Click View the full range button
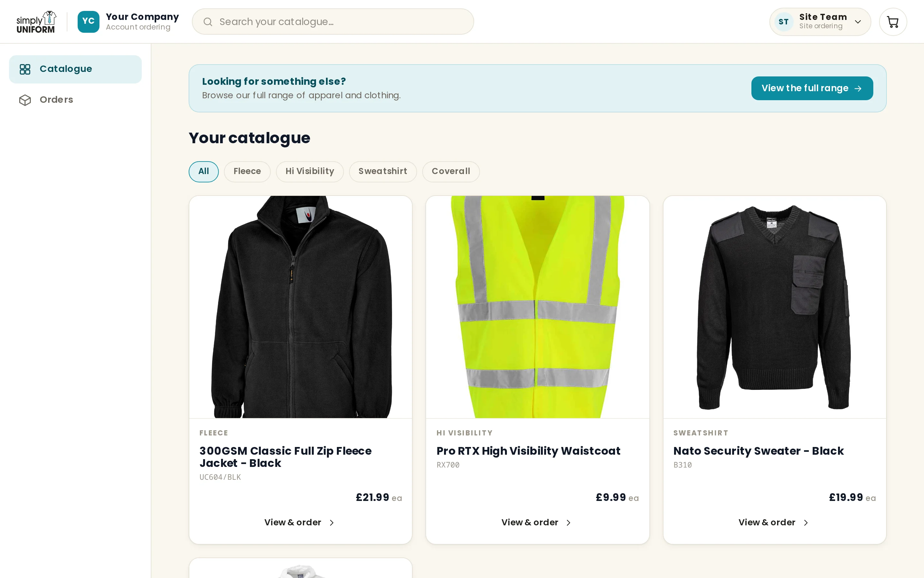This screenshot has height=578, width=924. 812,88
